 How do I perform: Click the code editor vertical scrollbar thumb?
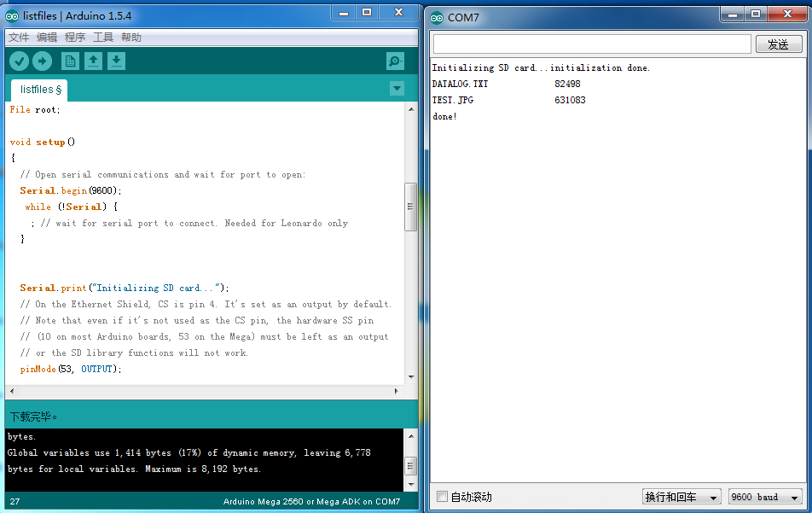[410, 207]
